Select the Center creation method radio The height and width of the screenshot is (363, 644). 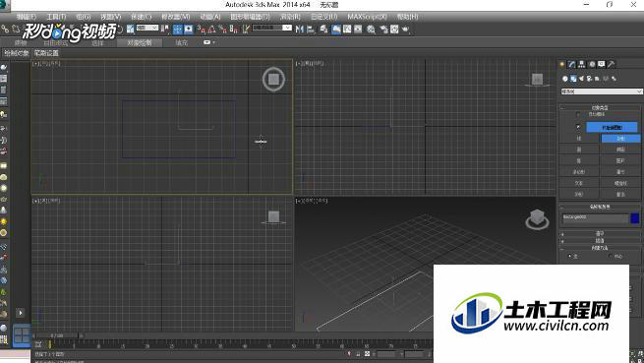pyautogui.click(x=611, y=256)
